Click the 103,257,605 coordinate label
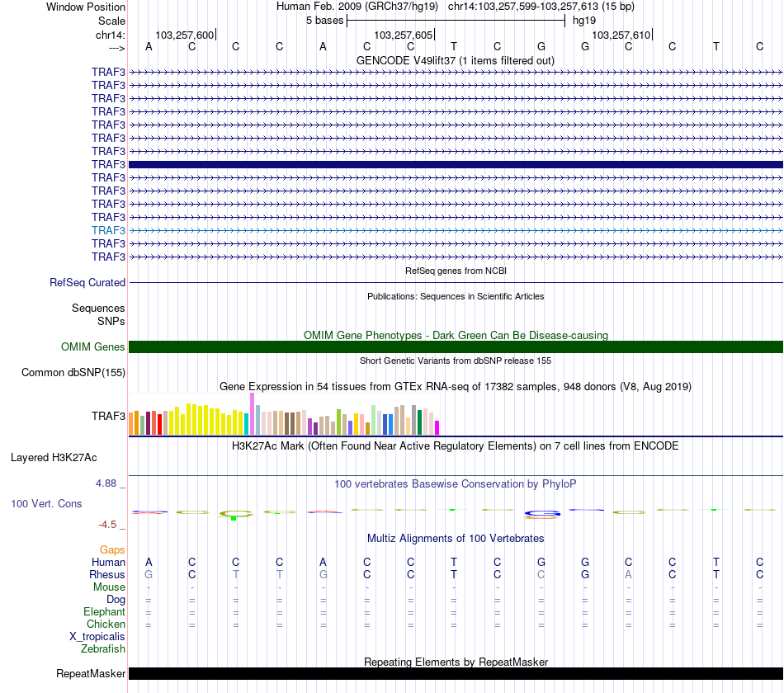The height and width of the screenshot is (693, 784). [403, 35]
